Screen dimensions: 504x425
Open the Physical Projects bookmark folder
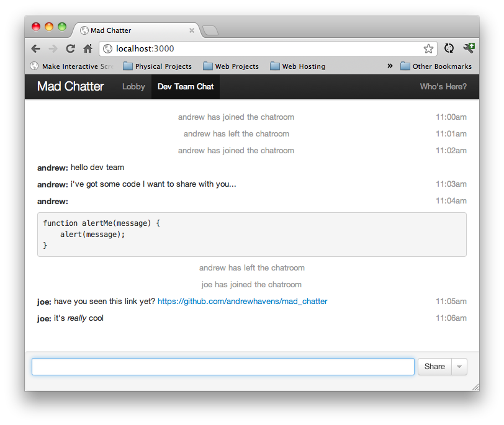pos(158,66)
